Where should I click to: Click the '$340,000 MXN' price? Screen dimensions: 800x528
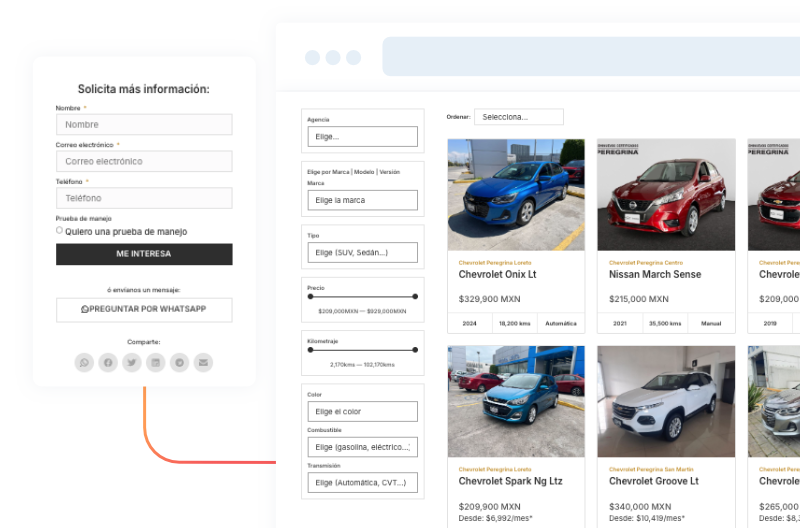pos(640,507)
